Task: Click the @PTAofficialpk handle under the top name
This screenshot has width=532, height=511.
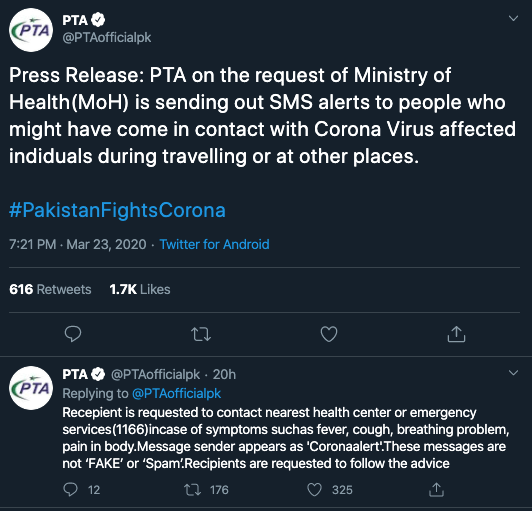Action: (x=107, y=38)
